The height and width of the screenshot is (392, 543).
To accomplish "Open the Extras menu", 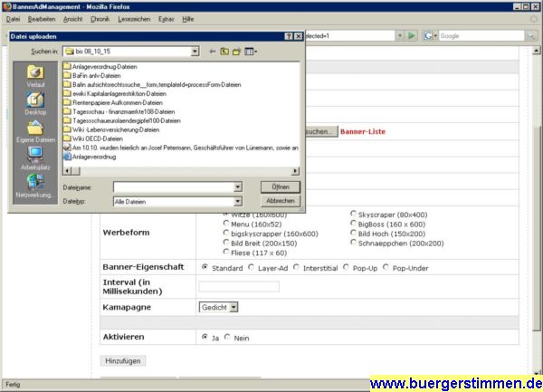I will point(166,19).
